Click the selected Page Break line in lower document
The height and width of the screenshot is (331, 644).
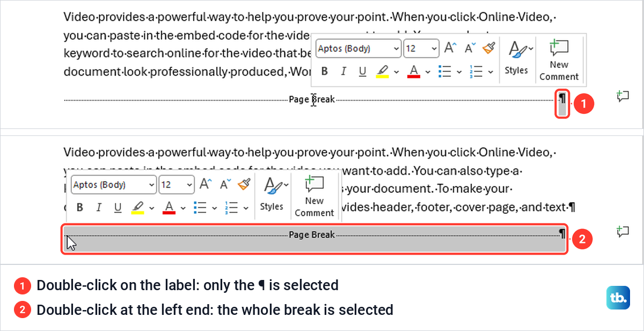[314, 239]
